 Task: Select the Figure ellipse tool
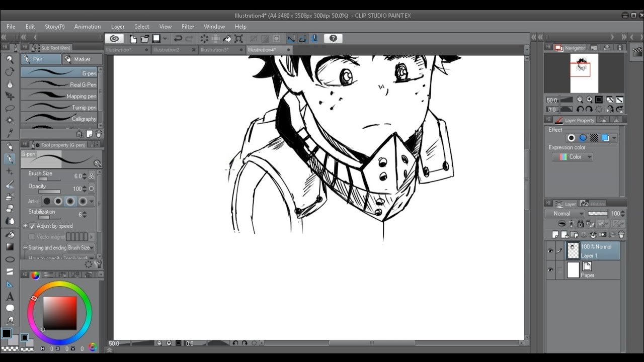coord(10,259)
